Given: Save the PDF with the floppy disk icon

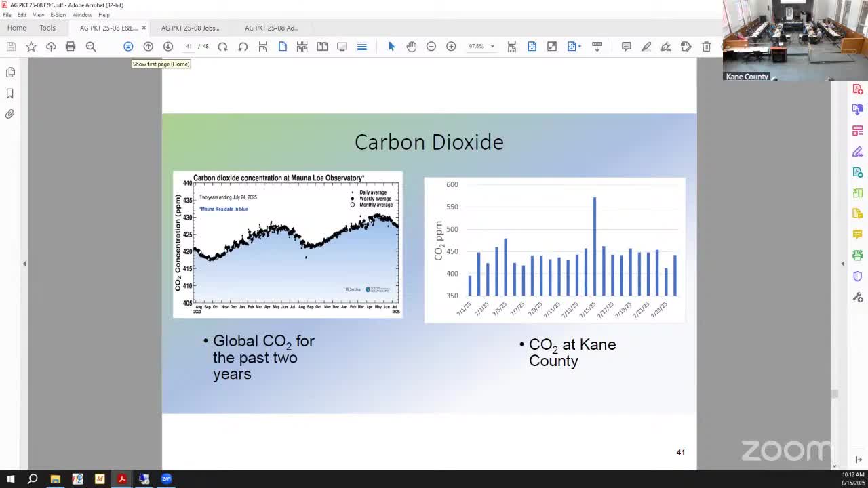Looking at the screenshot, I should pos(11,46).
